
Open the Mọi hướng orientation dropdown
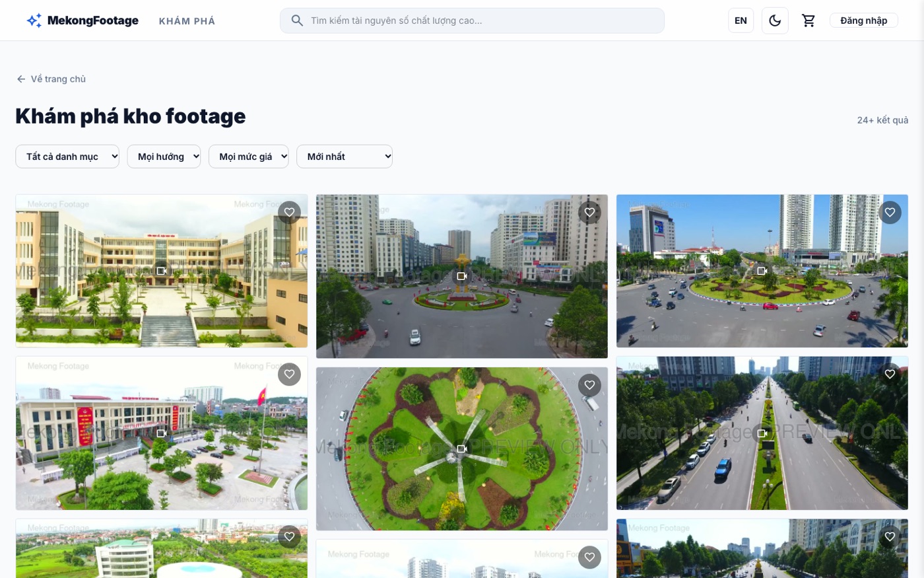click(164, 157)
